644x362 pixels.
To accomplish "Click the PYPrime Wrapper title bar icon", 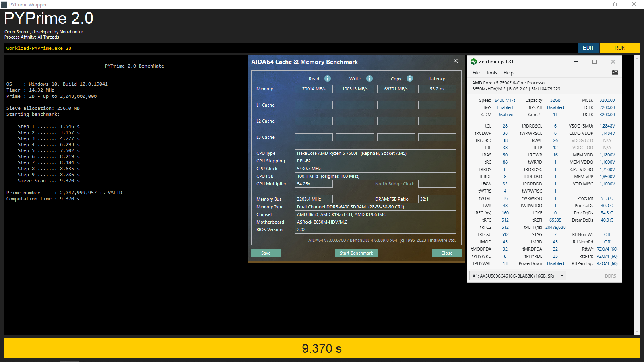I will coord(4,4).
